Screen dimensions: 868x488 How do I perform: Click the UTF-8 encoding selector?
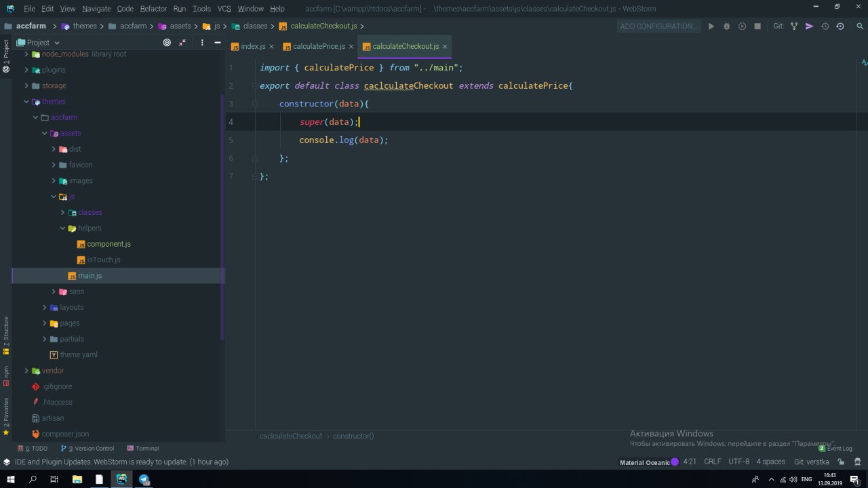coord(738,462)
